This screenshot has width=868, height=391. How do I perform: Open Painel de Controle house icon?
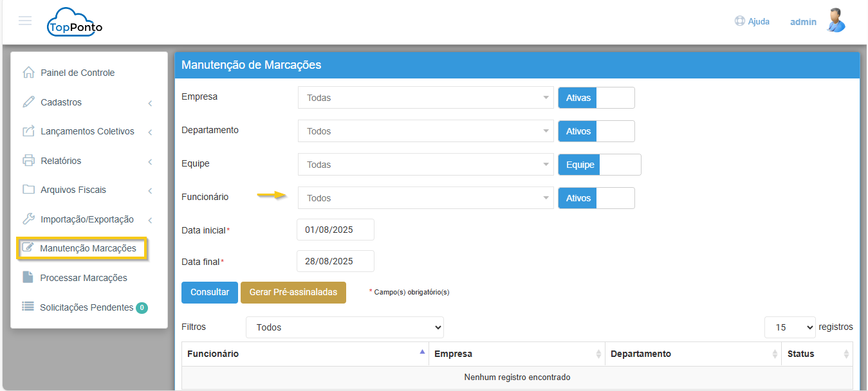[x=28, y=73]
